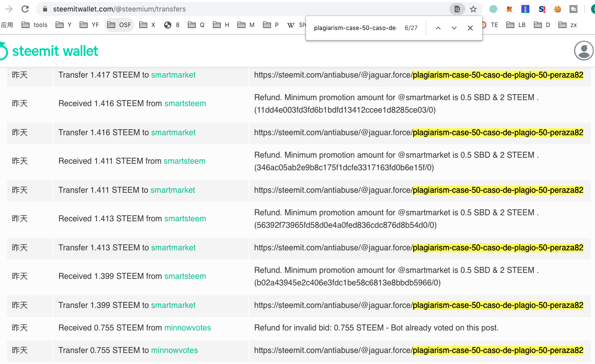Open the 应用 apps shortcut
Image resolution: width=595 pixels, height=364 pixels.
7,25
